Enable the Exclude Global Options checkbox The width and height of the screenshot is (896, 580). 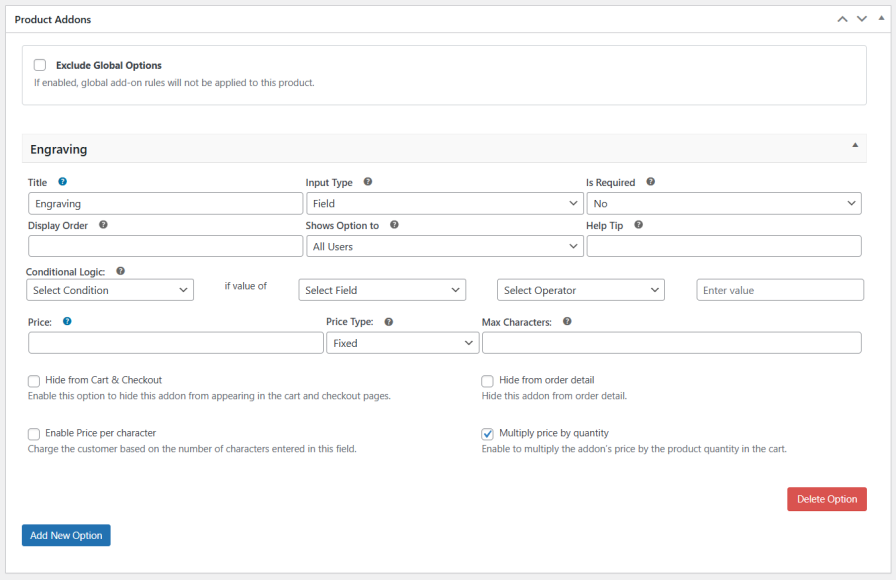[x=39, y=64]
